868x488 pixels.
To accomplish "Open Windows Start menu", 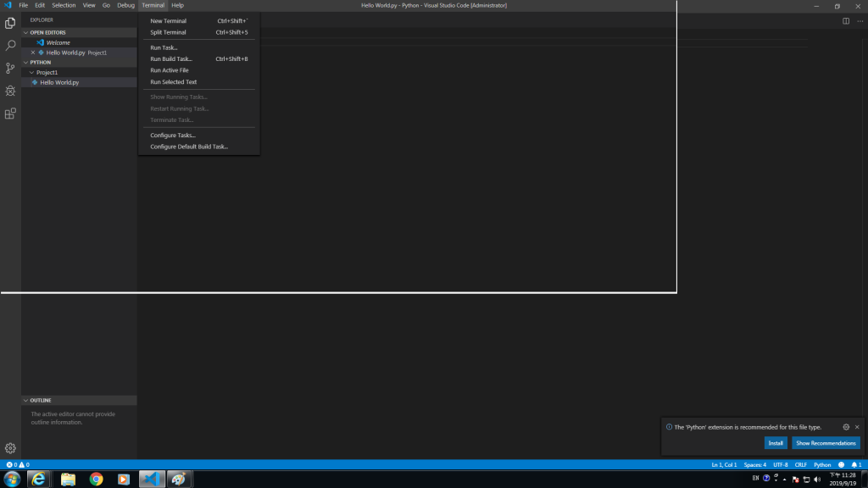I will coord(12,480).
